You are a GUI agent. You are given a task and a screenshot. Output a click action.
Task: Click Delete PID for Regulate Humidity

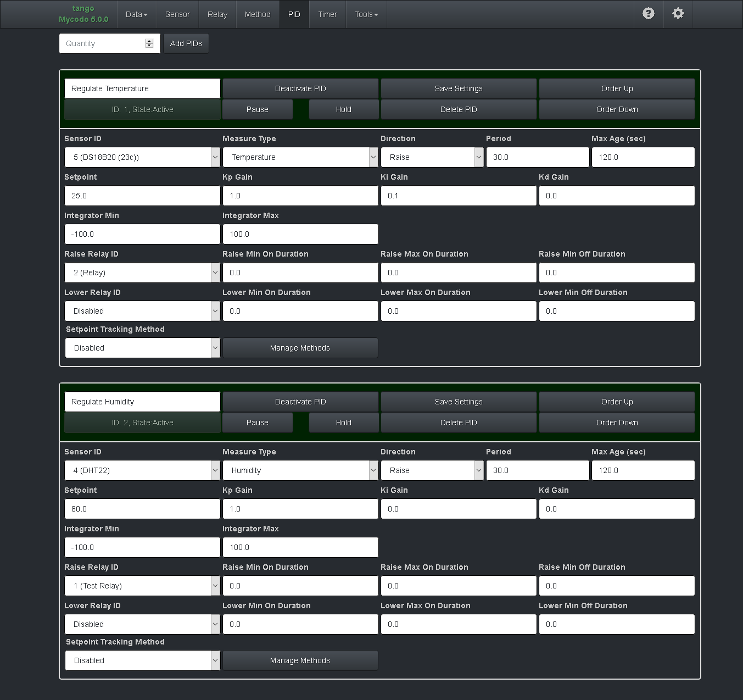coord(459,423)
